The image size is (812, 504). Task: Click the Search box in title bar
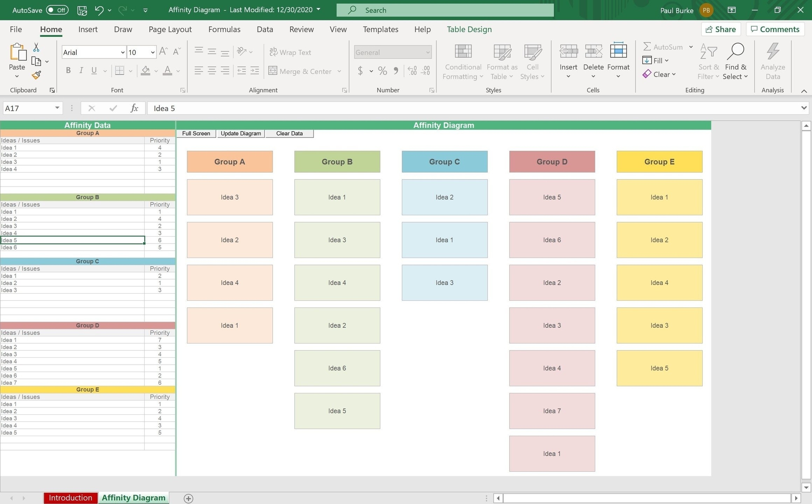[445, 10]
